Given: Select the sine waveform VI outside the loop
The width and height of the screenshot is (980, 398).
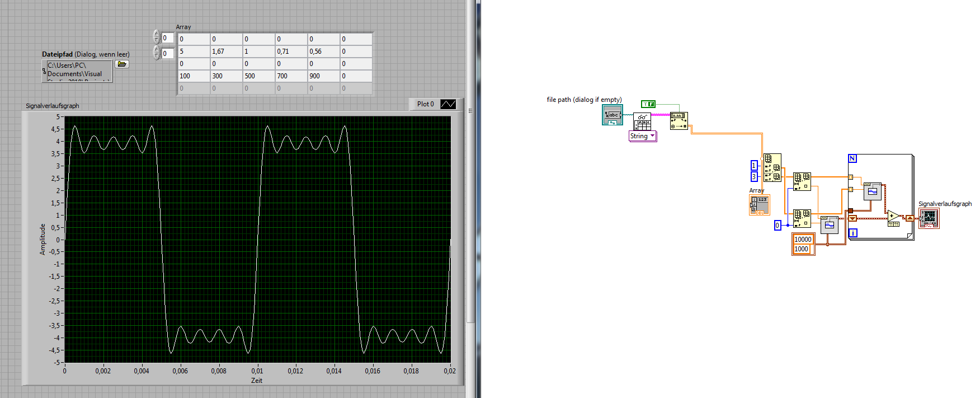Looking at the screenshot, I should 830,225.
